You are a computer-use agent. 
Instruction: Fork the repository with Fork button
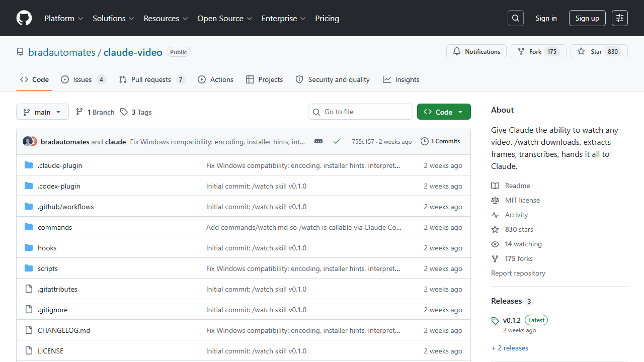538,51
